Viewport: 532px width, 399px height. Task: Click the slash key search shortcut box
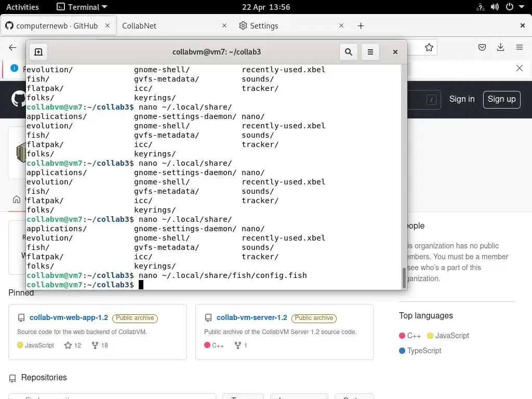(431, 100)
